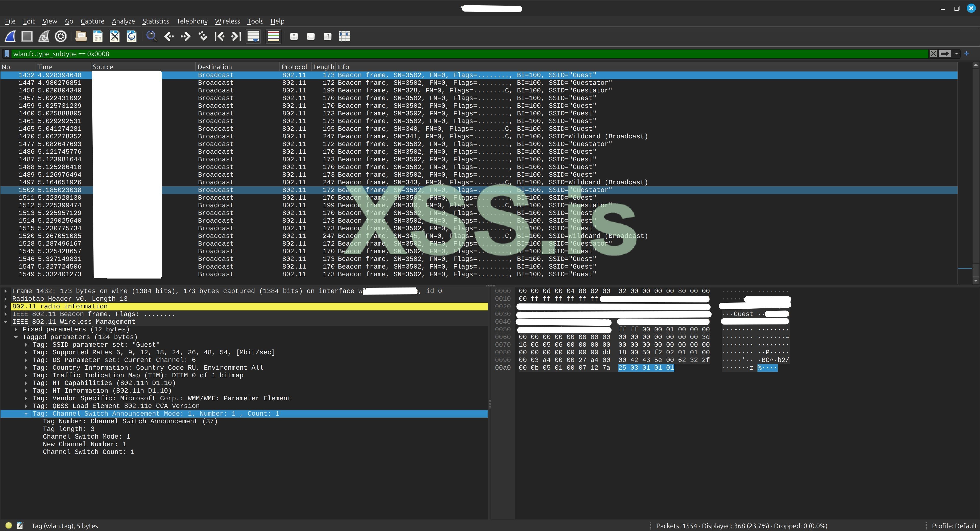980x531 pixels.
Task: Click the yellow expert info status indicator
Action: pos(8,526)
